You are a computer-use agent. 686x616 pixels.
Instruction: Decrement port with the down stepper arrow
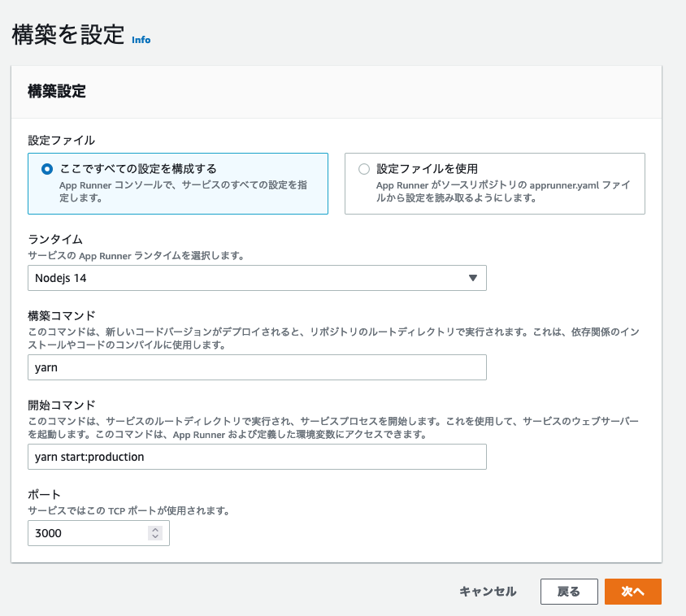155,537
